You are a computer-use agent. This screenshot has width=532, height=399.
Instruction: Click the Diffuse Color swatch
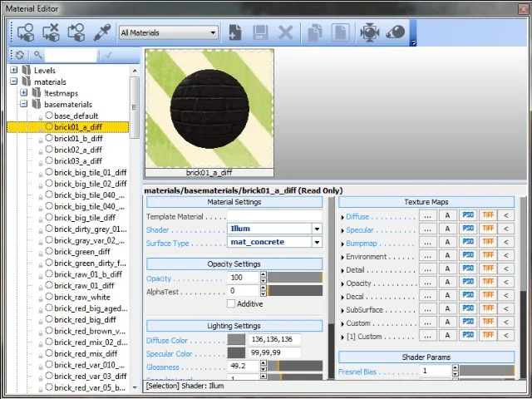[236, 339]
